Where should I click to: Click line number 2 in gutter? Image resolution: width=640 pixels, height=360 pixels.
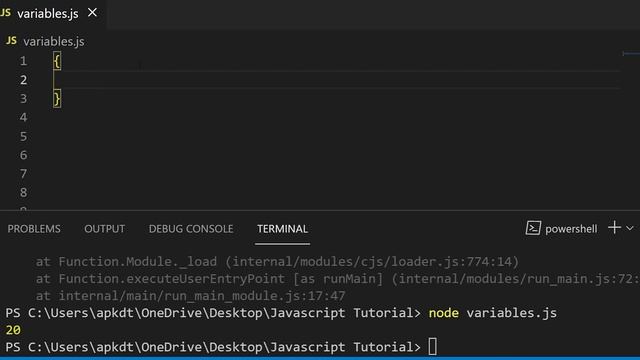point(23,80)
